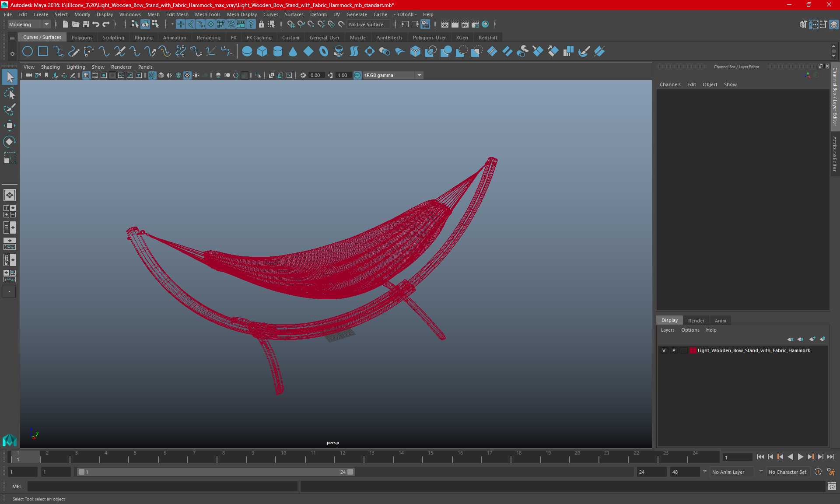Toggle layer visibility V box

tap(664, 350)
